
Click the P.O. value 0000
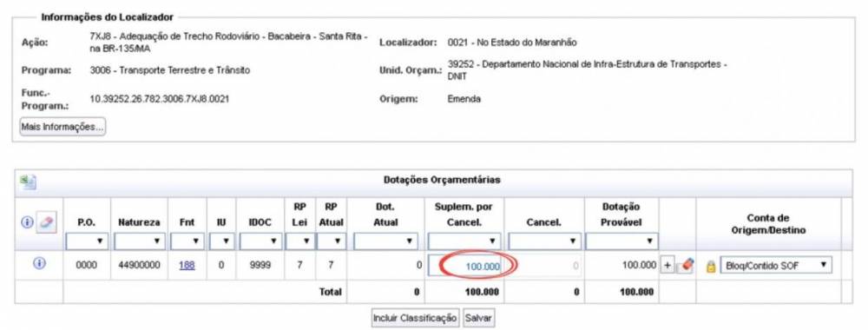pos(86,265)
